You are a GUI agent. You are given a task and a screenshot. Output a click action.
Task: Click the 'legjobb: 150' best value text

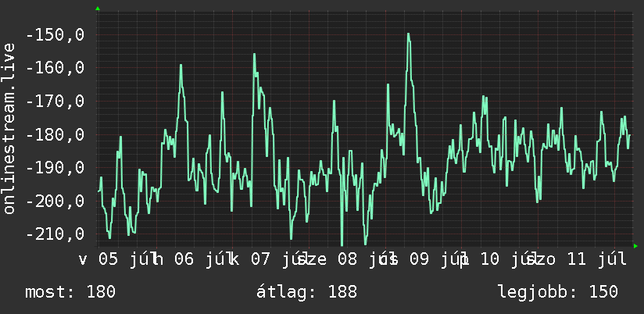tap(558, 292)
